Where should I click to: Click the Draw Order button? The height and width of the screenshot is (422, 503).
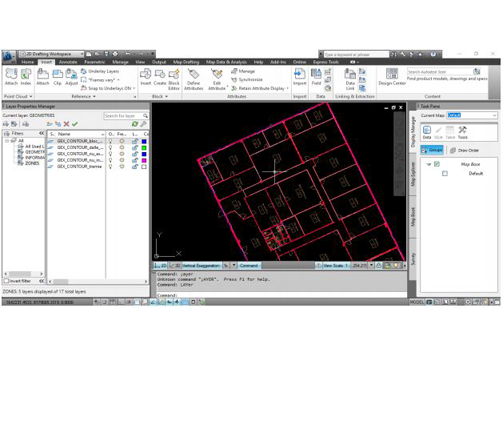[x=464, y=150]
